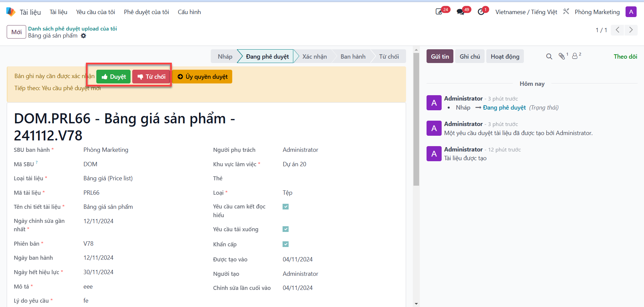644x307 pixels.
Task: Toggle Yêu cầu tải xuống checkbox
Action: click(x=286, y=229)
